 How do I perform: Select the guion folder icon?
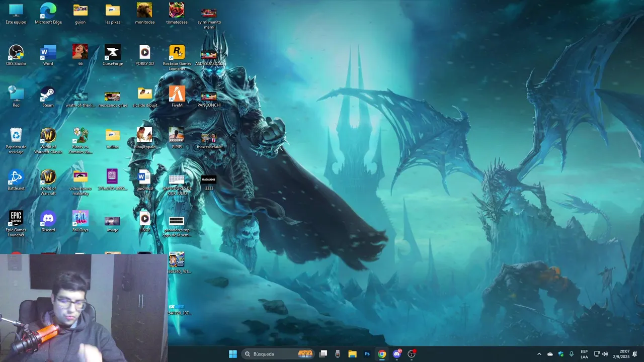point(80,14)
